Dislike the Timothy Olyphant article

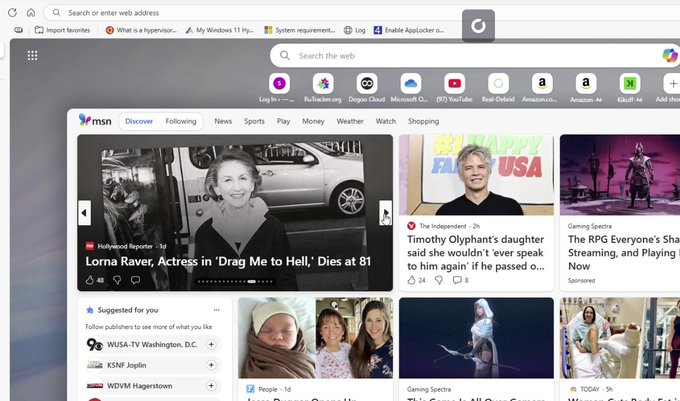(439, 280)
